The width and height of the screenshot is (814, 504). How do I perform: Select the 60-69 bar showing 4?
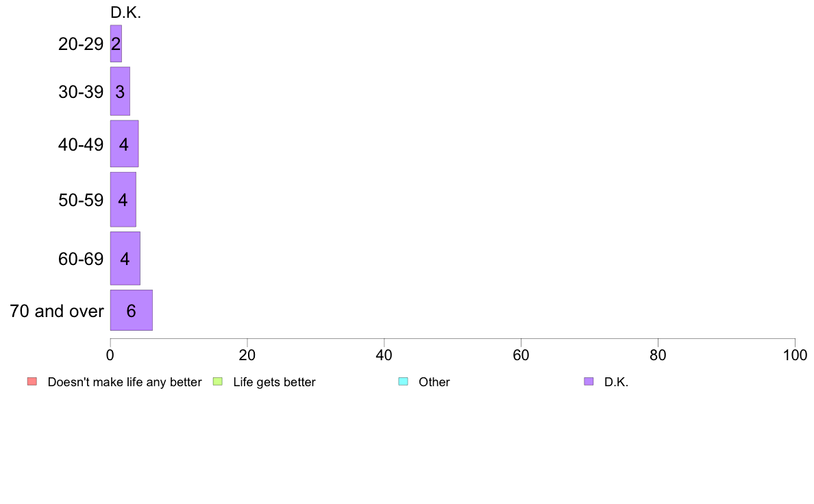[x=125, y=258]
